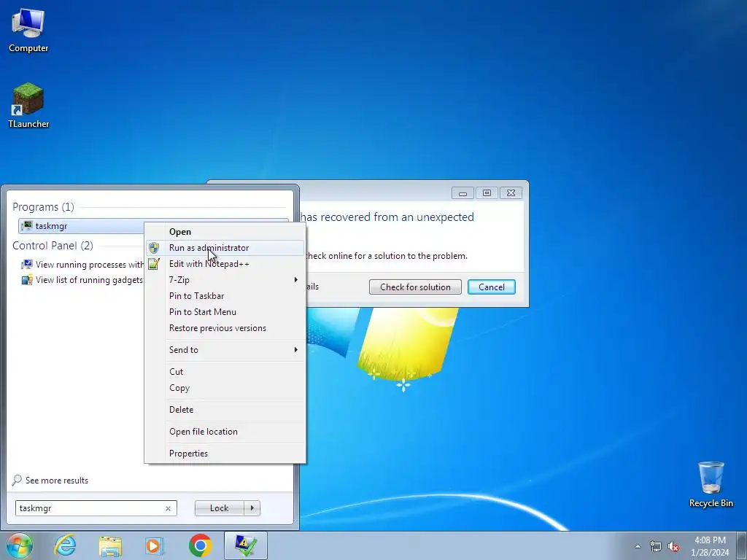Click the shield icon beside Run as administrator
Image resolution: width=747 pixels, height=560 pixels.
[x=153, y=248]
